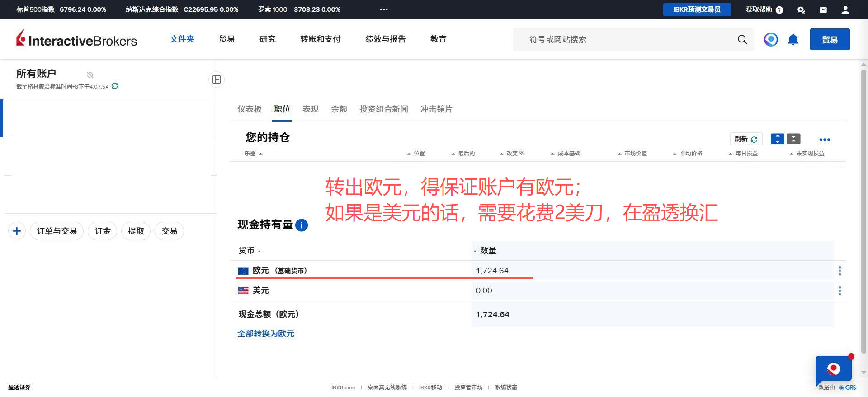Collapse all holdings rows button

[x=793, y=139]
